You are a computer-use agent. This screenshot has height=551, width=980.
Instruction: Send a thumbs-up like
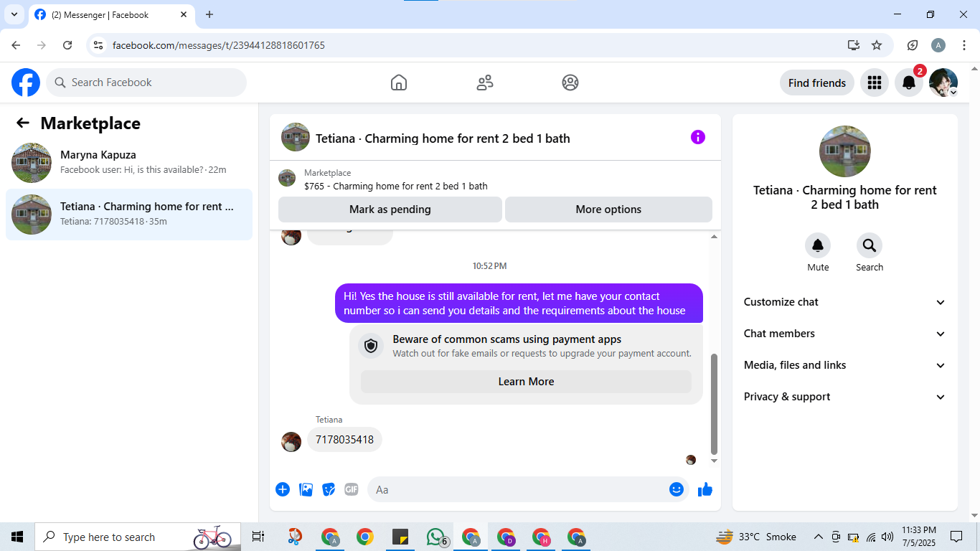coord(705,489)
